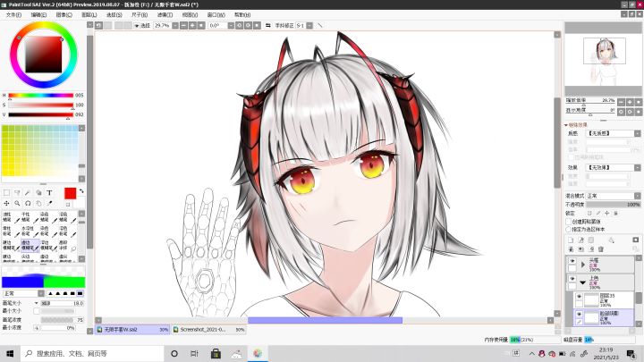
Task: Adjust brush size 画笔大小 slider
Action: 62,303
